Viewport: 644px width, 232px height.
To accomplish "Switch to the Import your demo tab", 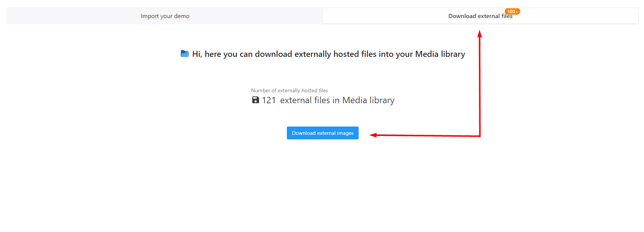I will coord(165,16).
